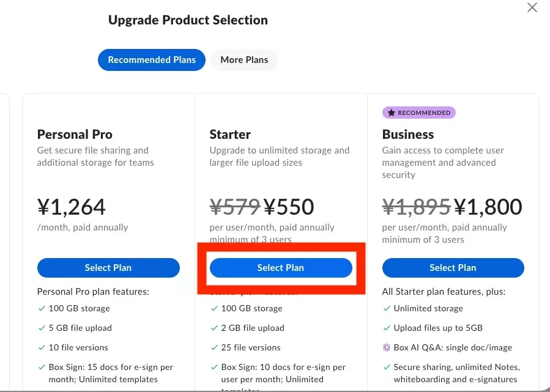Viewport: 550px width, 392px height.
Task: Click the Box AI Q&A icon
Action: pyautogui.click(x=386, y=347)
